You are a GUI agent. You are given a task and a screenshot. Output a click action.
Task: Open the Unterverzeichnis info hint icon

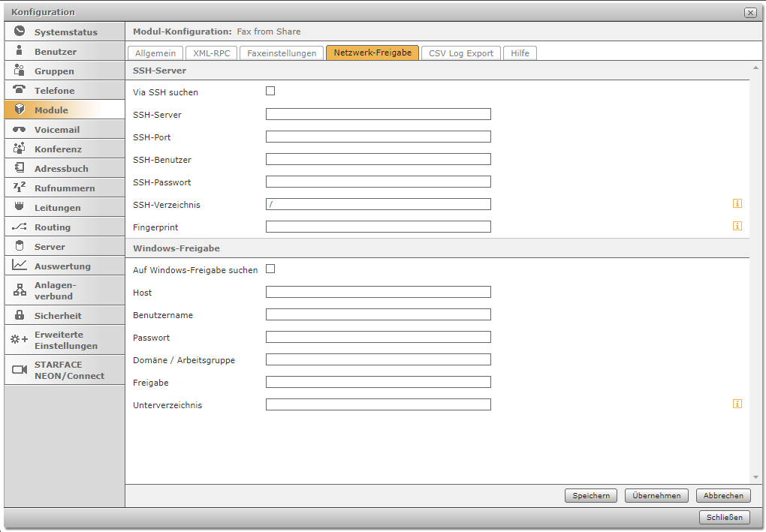737,404
